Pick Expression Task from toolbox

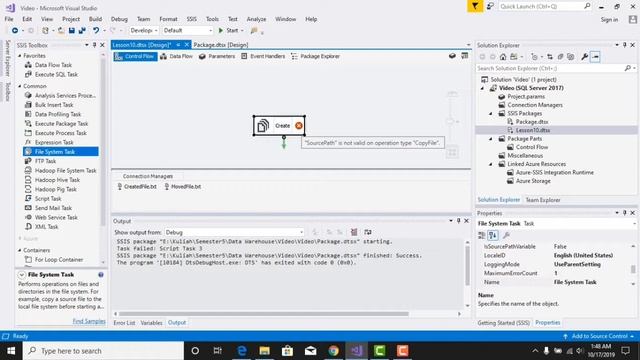(54, 142)
